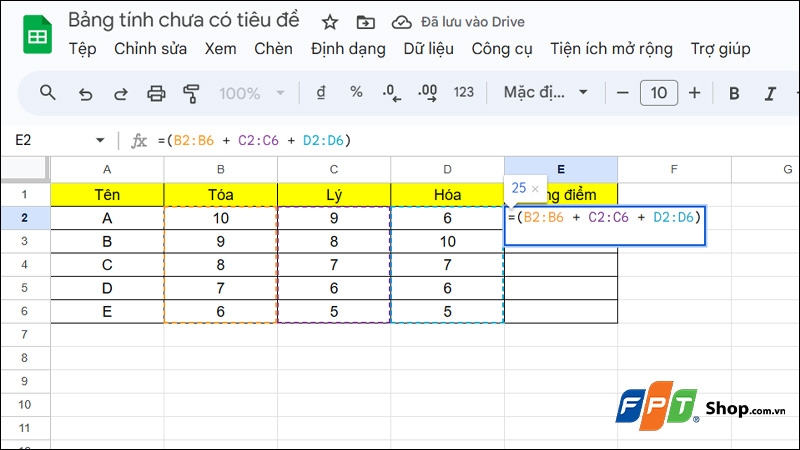The width and height of the screenshot is (800, 450).
Task: Click the Hóa header cell
Action: tap(447, 194)
